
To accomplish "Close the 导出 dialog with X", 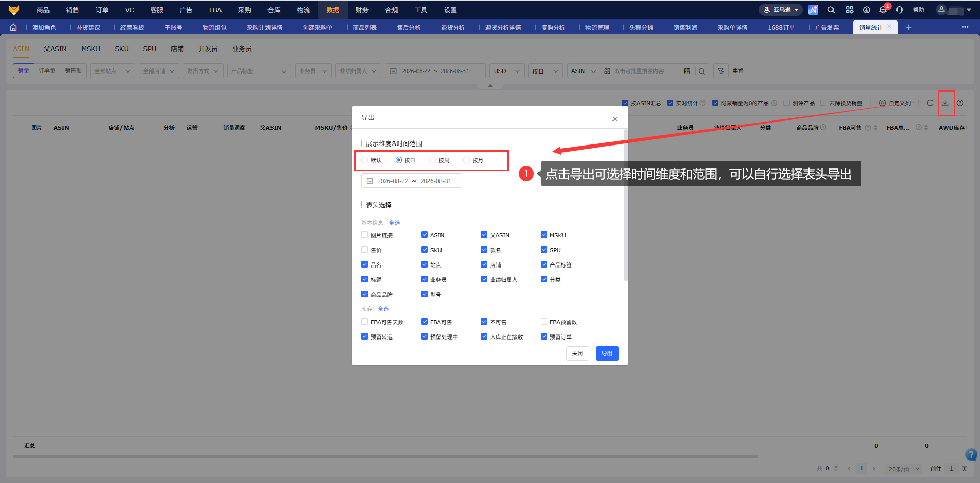I will (x=615, y=119).
